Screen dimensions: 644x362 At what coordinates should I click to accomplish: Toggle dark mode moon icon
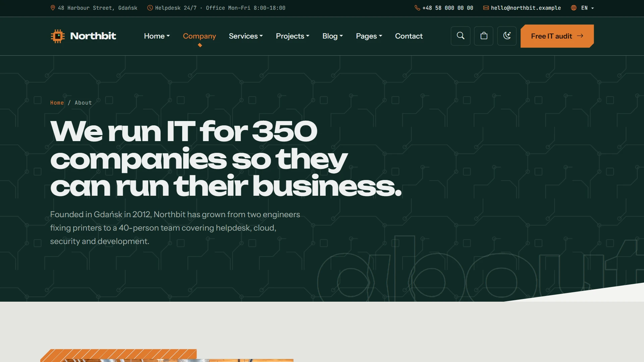(507, 36)
